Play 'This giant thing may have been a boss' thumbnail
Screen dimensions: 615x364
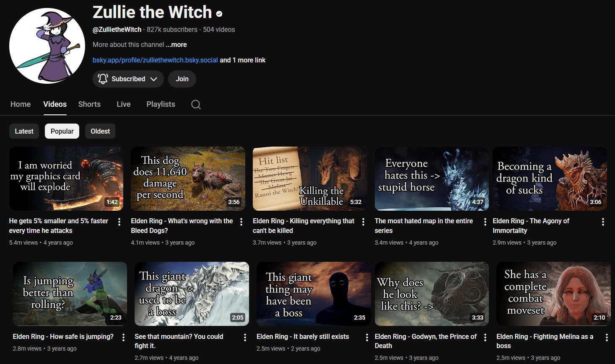tap(314, 294)
